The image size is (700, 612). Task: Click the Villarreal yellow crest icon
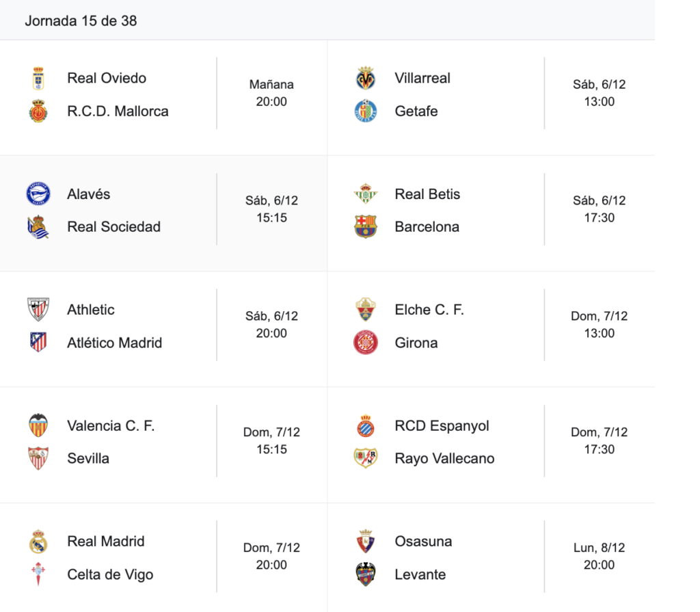point(366,78)
